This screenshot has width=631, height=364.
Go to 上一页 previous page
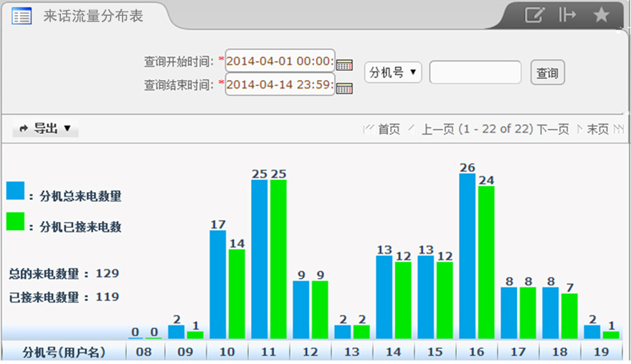pos(437,129)
